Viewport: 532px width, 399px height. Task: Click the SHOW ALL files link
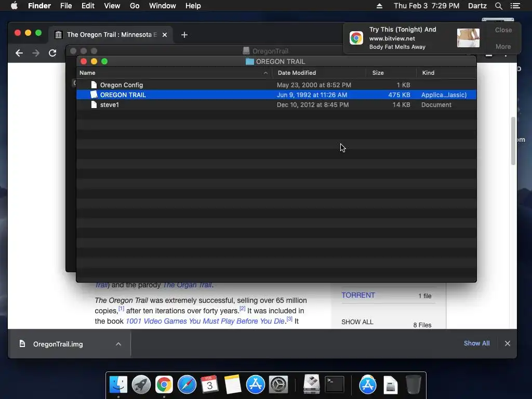(357, 322)
